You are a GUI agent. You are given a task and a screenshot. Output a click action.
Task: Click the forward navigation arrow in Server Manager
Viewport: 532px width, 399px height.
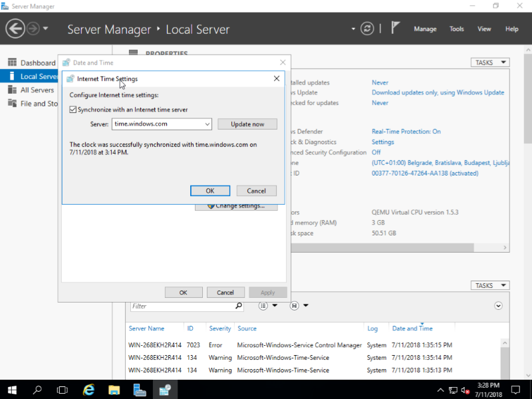pyautogui.click(x=33, y=29)
